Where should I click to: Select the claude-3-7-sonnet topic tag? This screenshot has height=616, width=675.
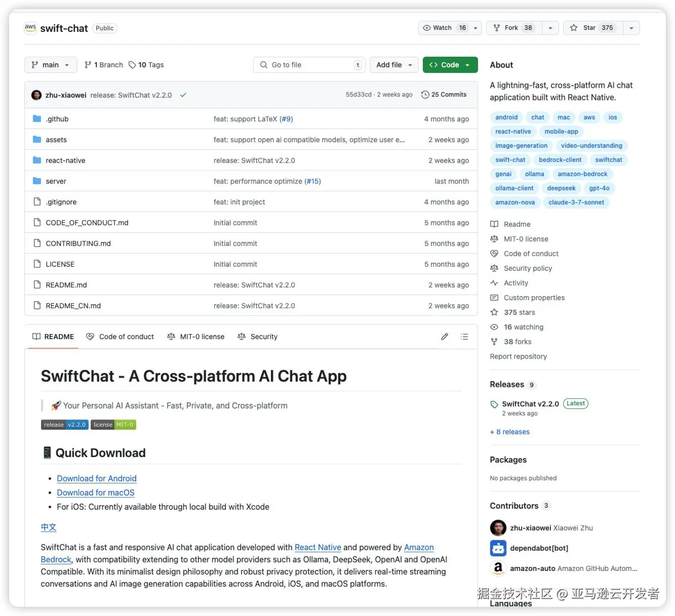click(576, 202)
